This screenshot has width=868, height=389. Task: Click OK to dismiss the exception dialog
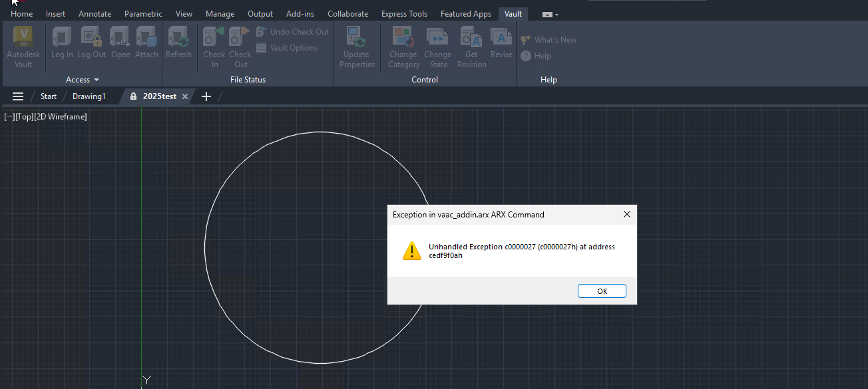[601, 291]
